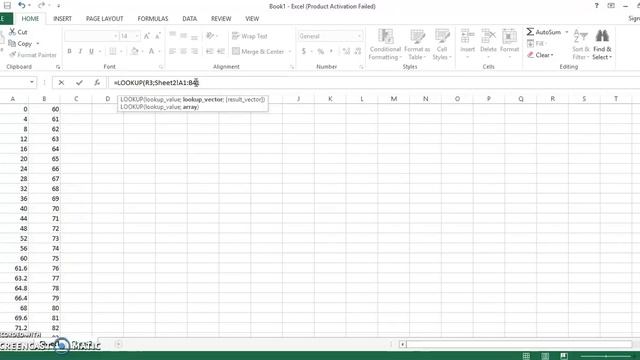Toggle Bold formatting

pyautogui.click(x=69, y=51)
